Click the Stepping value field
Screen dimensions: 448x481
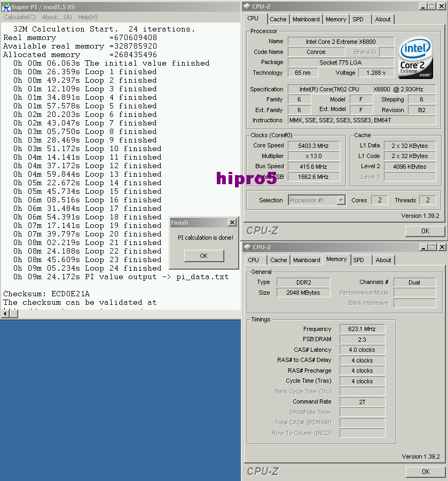coord(422,99)
